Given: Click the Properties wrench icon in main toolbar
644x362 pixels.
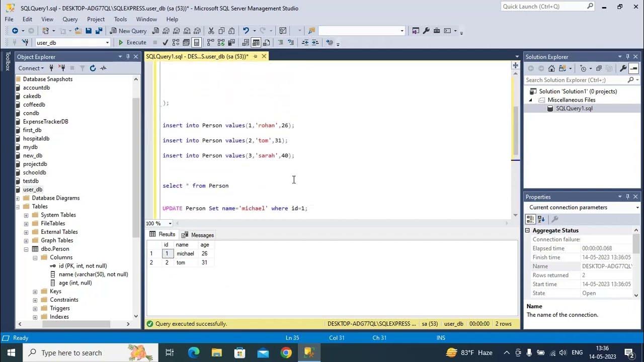Looking at the screenshot, I should point(426,31).
